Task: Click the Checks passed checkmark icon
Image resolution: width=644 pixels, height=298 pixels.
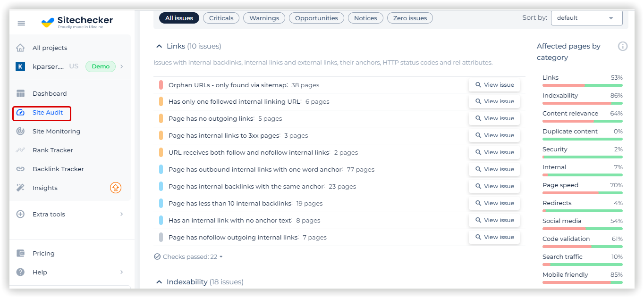Action: point(157,257)
